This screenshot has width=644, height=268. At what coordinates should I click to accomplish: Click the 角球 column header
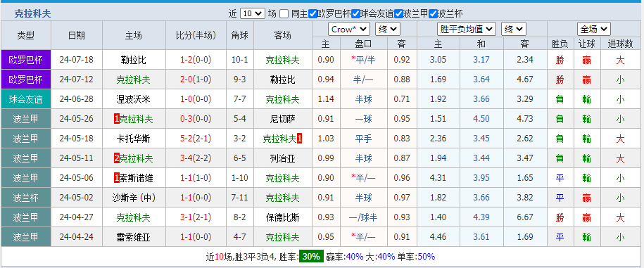239,35
